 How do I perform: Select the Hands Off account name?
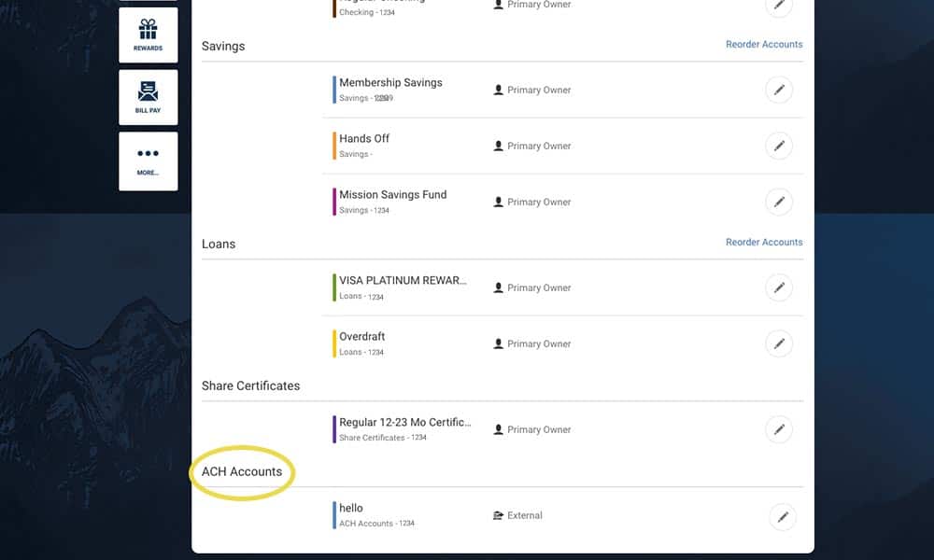[x=364, y=139]
